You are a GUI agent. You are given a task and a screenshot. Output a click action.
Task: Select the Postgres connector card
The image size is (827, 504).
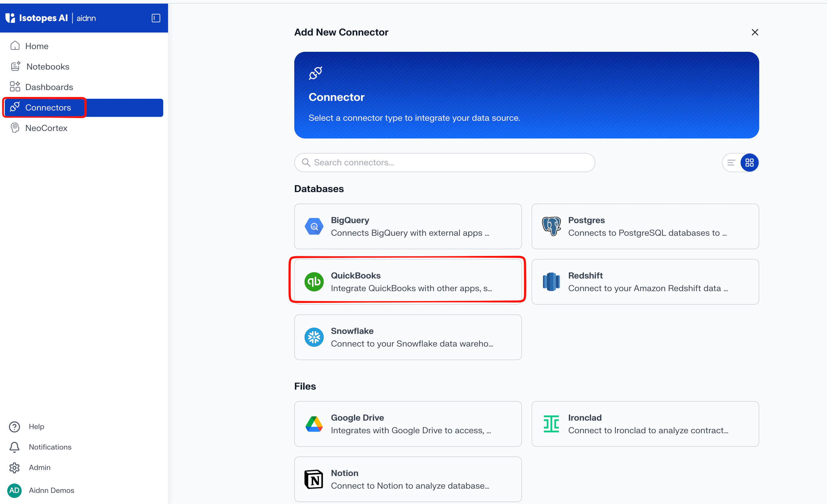pos(645,226)
